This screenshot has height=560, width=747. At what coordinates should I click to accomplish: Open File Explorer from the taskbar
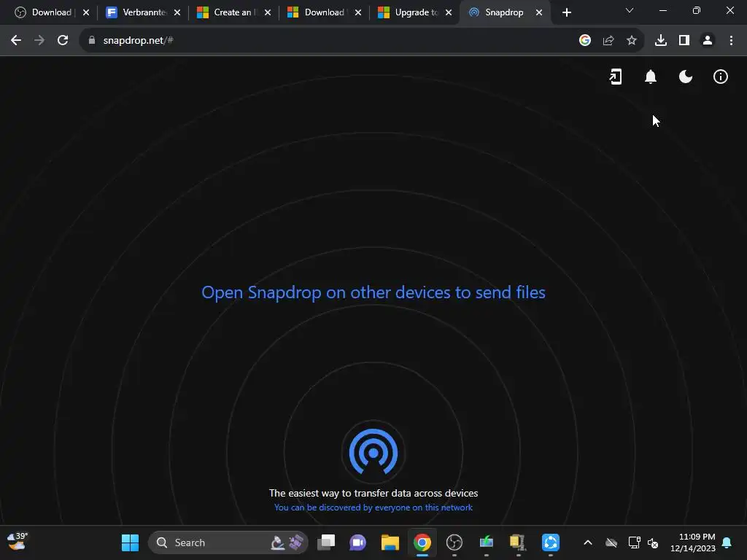coord(390,542)
